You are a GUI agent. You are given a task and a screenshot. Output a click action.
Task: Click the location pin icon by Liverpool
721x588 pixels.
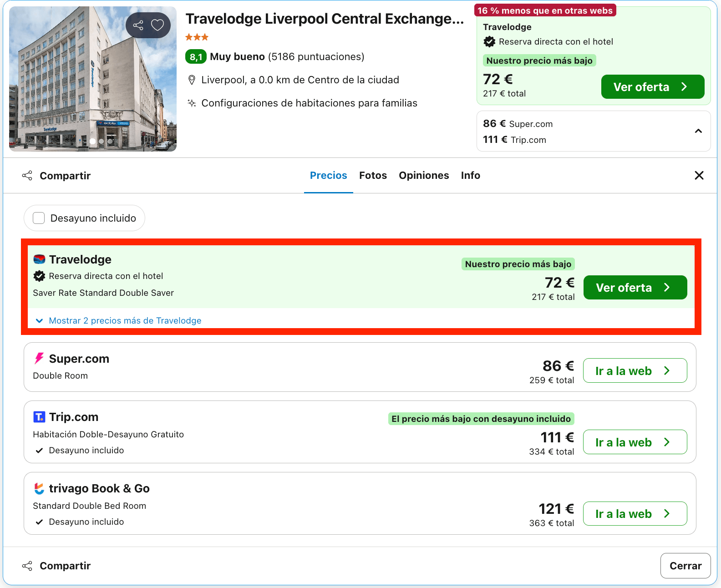192,80
